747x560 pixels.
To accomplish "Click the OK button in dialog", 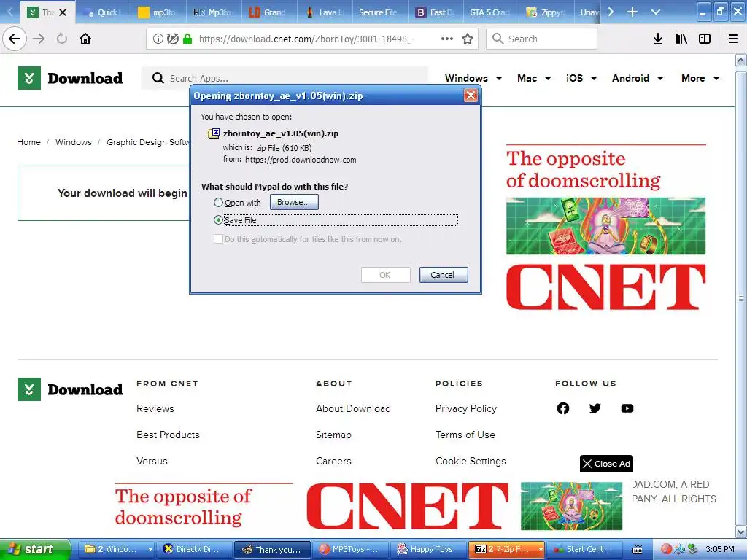I will [x=385, y=275].
